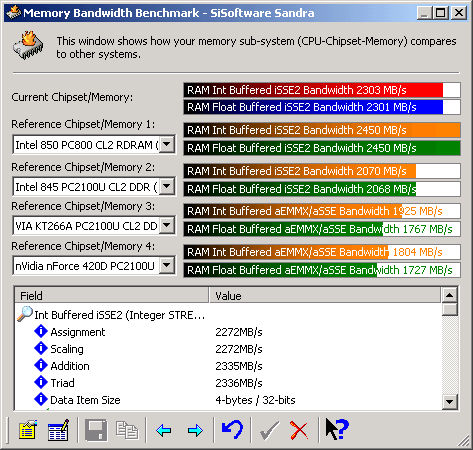Image resolution: width=473 pixels, height=450 pixels.
Task: Click the red X cancel icon
Action: (x=299, y=430)
